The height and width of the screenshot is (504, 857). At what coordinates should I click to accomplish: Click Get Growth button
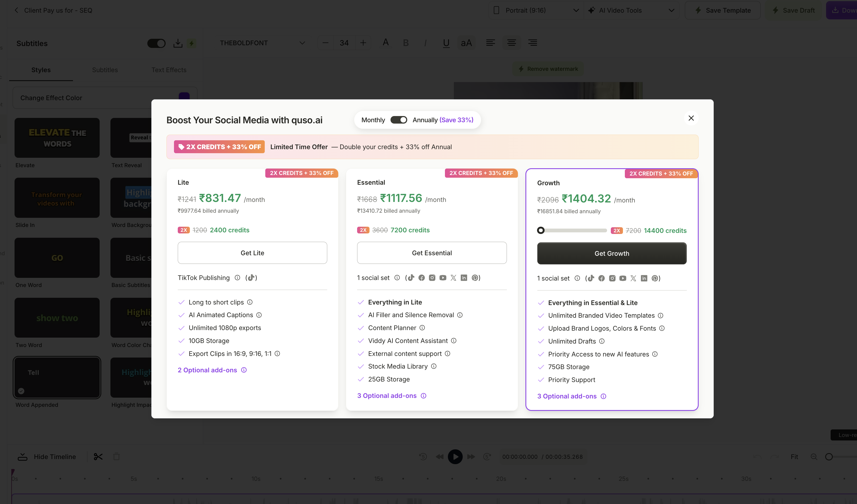(612, 253)
